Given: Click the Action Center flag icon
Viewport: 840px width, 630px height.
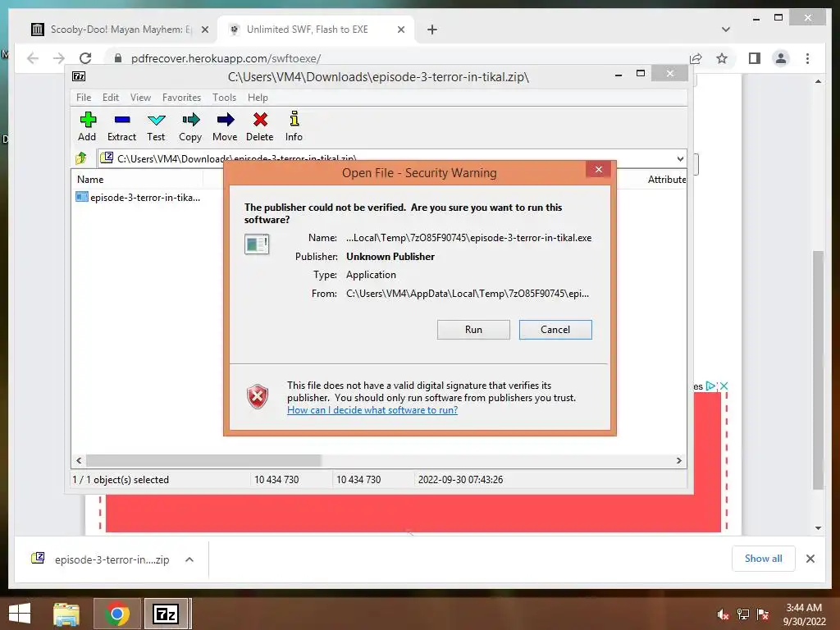Looking at the screenshot, I should (x=763, y=614).
